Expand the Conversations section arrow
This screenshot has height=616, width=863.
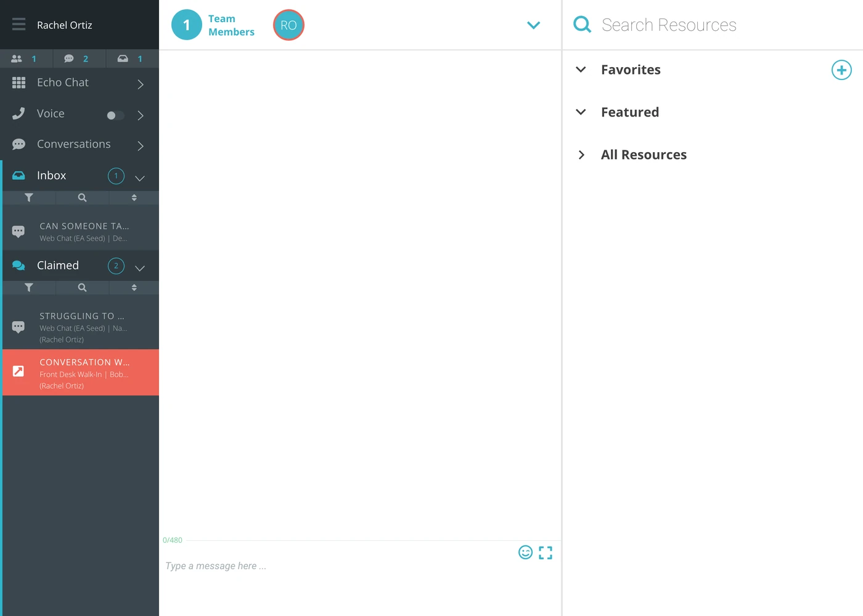coord(141,146)
